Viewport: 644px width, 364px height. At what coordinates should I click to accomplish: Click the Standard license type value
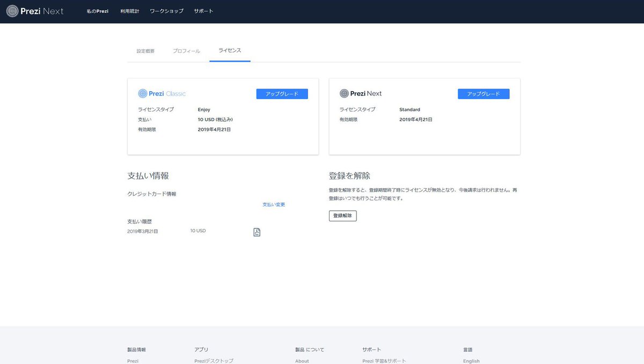(x=409, y=110)
